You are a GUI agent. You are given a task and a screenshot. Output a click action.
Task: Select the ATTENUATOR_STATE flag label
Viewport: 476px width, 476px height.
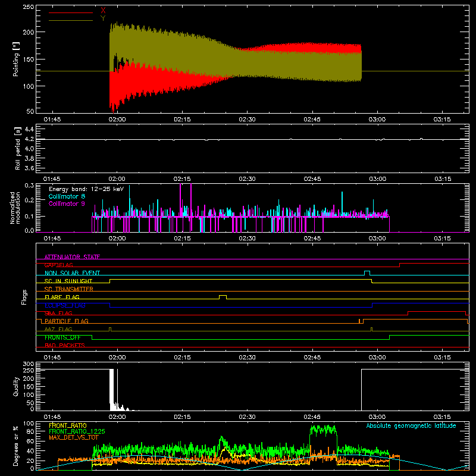pyautogui.click(x=72, y=257)
